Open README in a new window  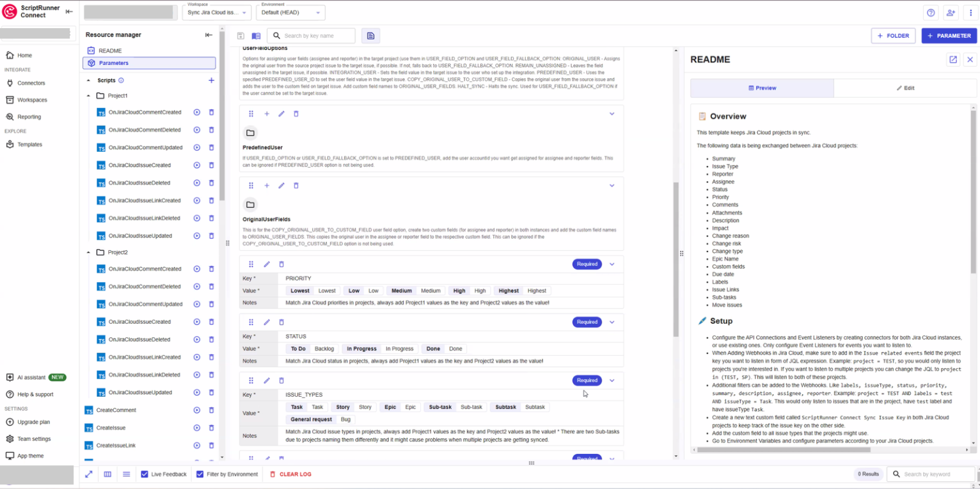[953, 60]
